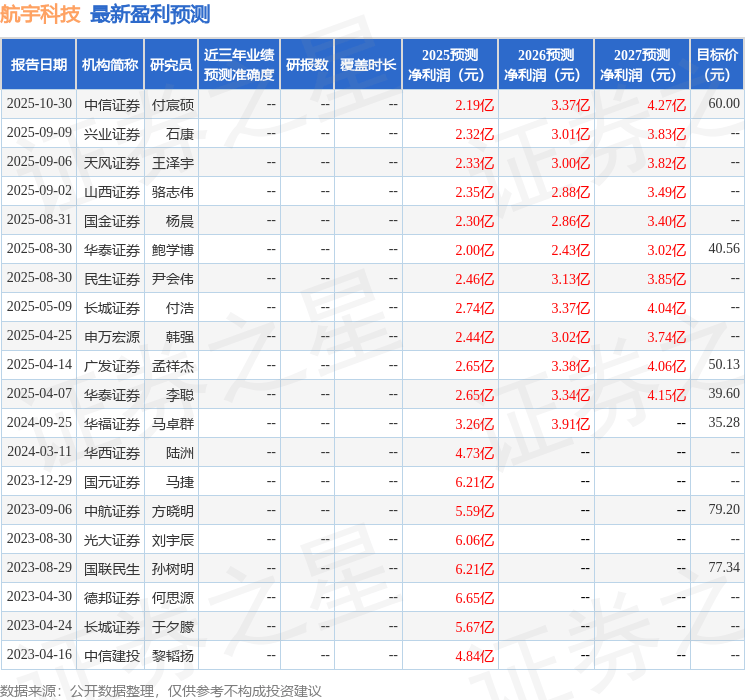Click analyst name 王泽宇
This screenshot has width=745, height=700.
pyautogui.click(x=173, y=163)
